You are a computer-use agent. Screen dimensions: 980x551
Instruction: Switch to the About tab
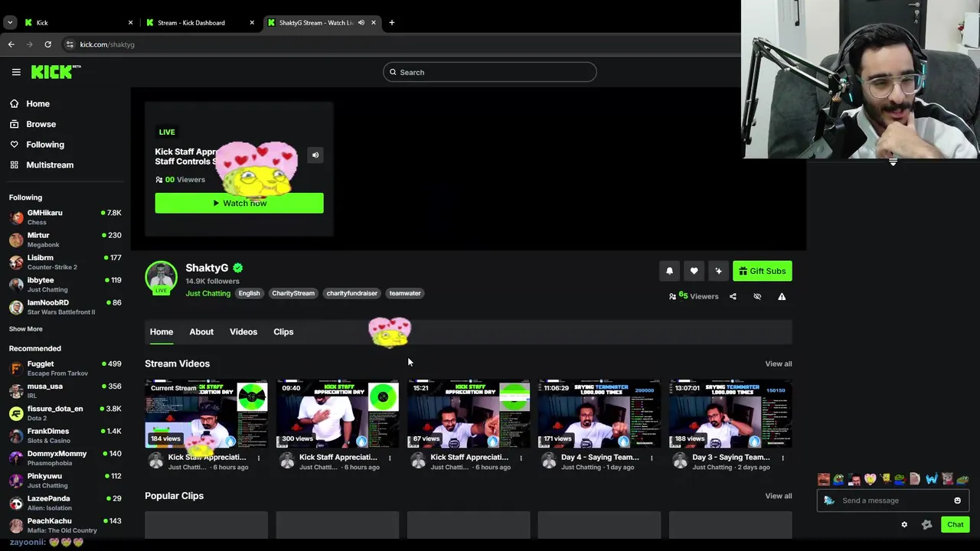[201, 331]
